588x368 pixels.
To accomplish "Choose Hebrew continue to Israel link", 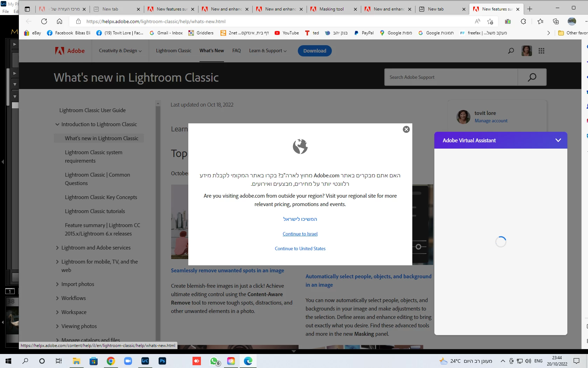I will (300, 219).
